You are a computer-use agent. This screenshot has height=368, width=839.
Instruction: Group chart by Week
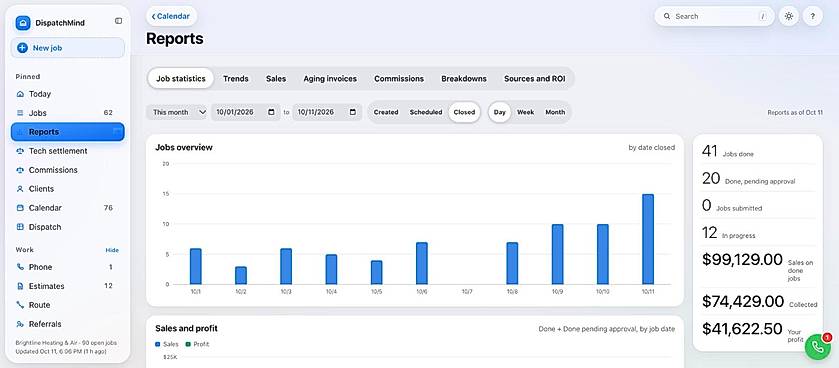click(x=525, y=112)
